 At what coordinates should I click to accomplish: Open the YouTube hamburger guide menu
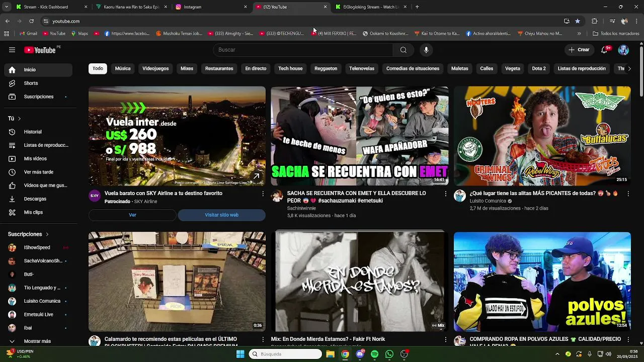[x=12, y=50]
